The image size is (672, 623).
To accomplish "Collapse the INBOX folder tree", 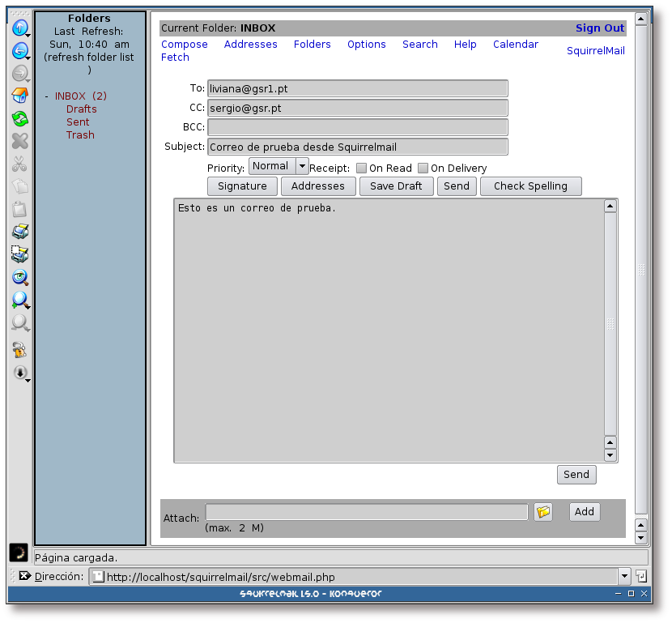I will (x=46, y=96).
